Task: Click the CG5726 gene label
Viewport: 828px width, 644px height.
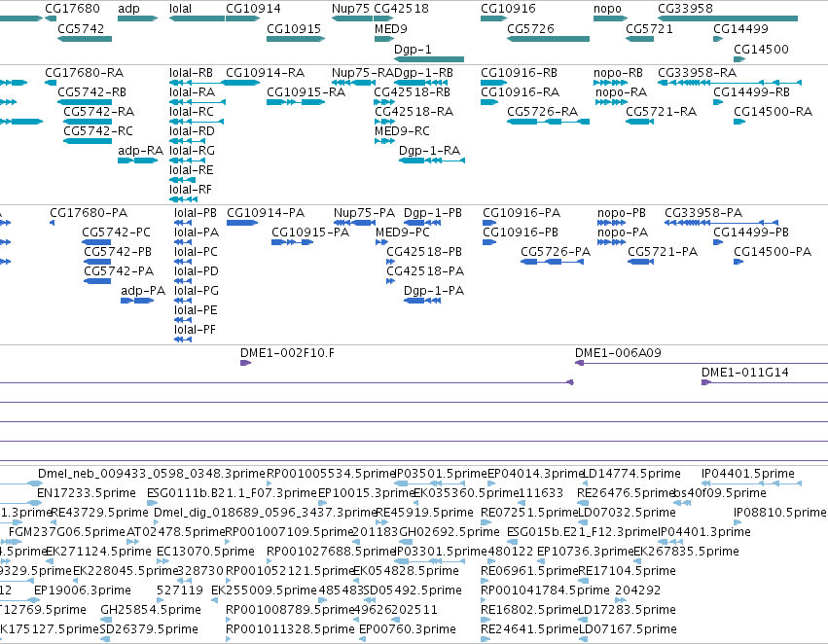Action: click(x=530, y=28)
